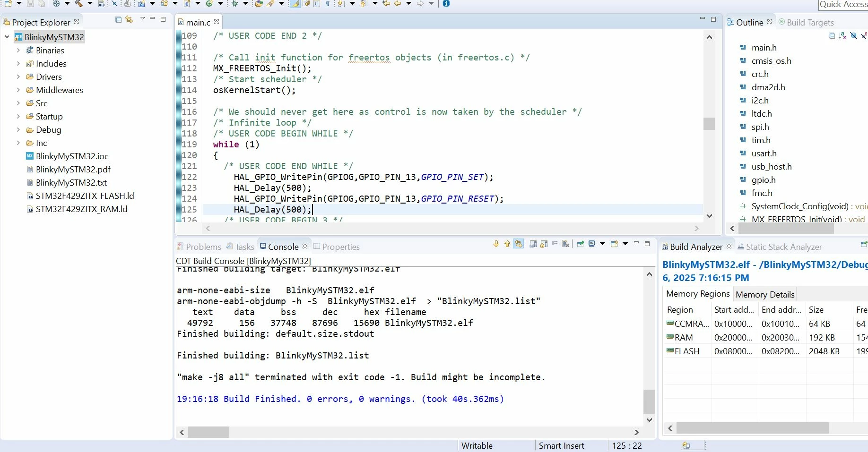
Task: Switch to the main.c editor tab
Action: (198, 22)
